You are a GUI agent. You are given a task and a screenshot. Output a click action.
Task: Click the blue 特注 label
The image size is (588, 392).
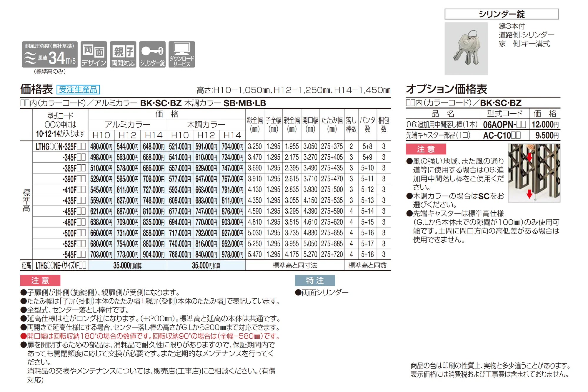click(x=315, y=280)
